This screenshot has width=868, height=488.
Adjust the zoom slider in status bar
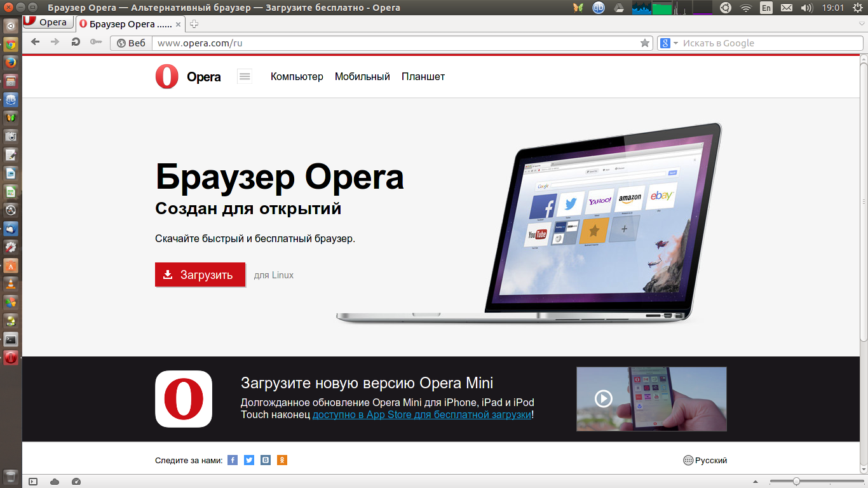tap(815, 481)
